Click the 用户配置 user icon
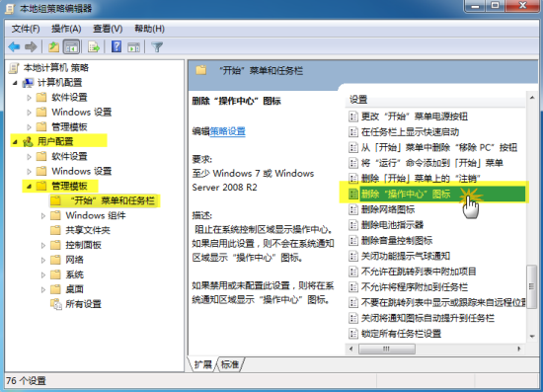The image size is (543, 392). coord(28,141)
